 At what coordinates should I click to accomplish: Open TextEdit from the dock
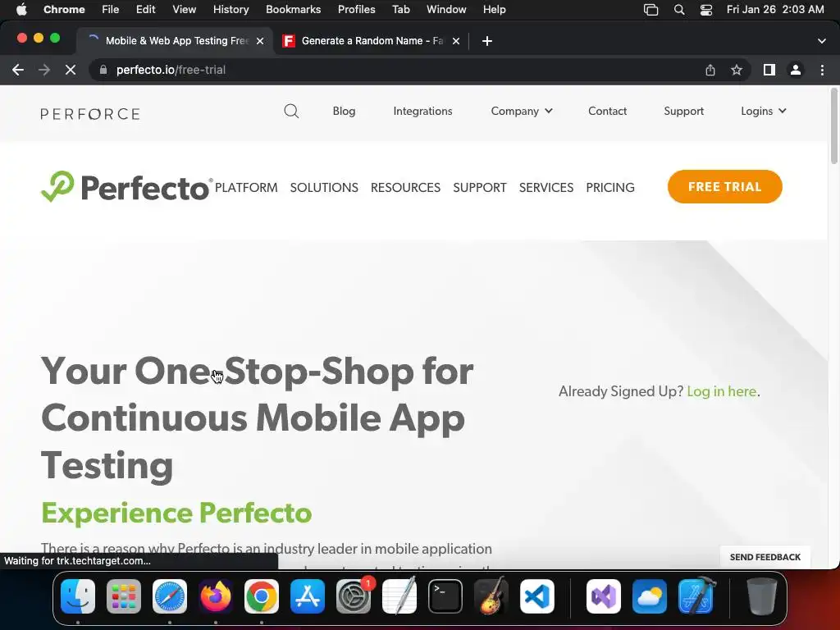point(399,596)
